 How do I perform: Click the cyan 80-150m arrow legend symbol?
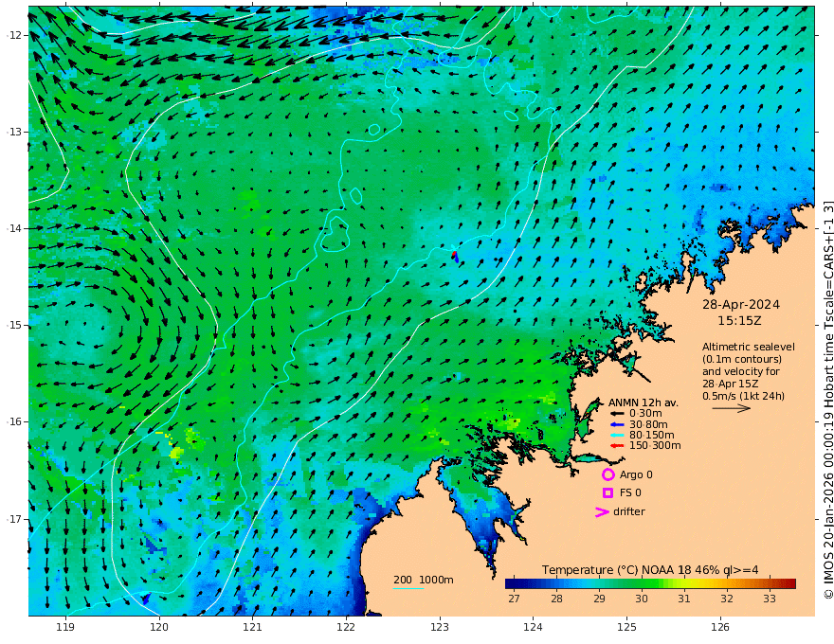tap(617, 435)
